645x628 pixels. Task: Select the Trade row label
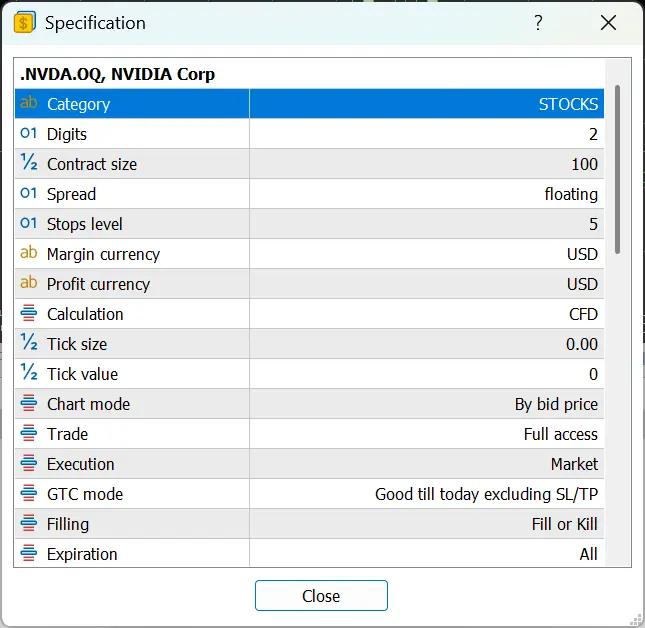coord(67,435)
